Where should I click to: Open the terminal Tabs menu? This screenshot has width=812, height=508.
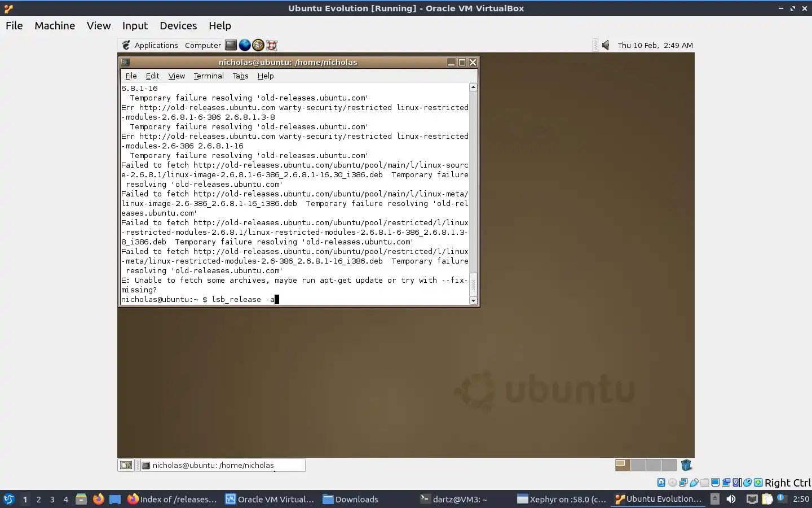coord(240,76)
